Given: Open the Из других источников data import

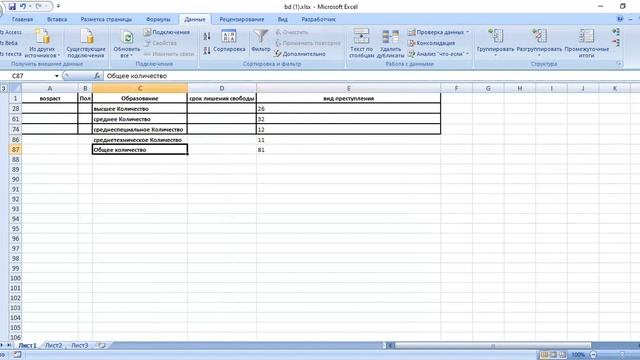Looking at the screenshot, I should coord(42,43).
